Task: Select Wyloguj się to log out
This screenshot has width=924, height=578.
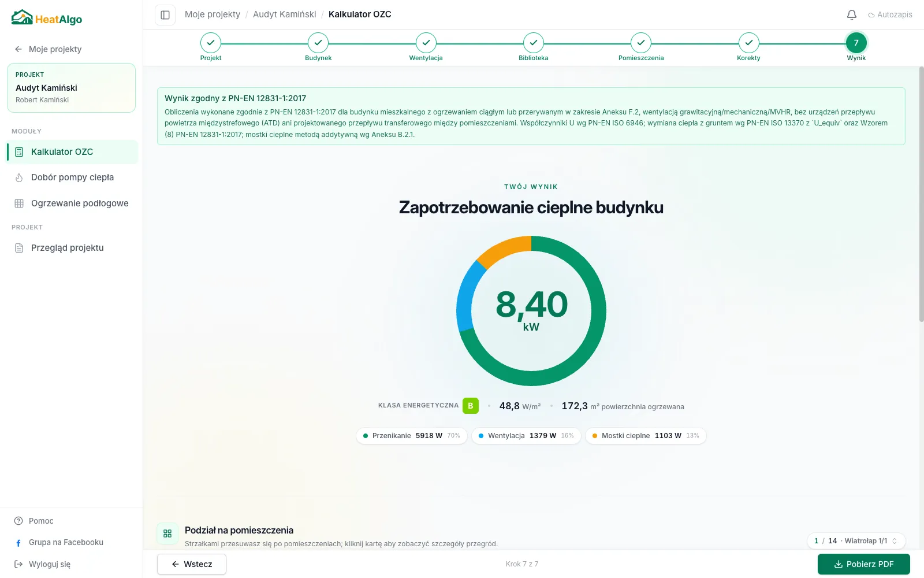Action: click(x=43, y=564)
